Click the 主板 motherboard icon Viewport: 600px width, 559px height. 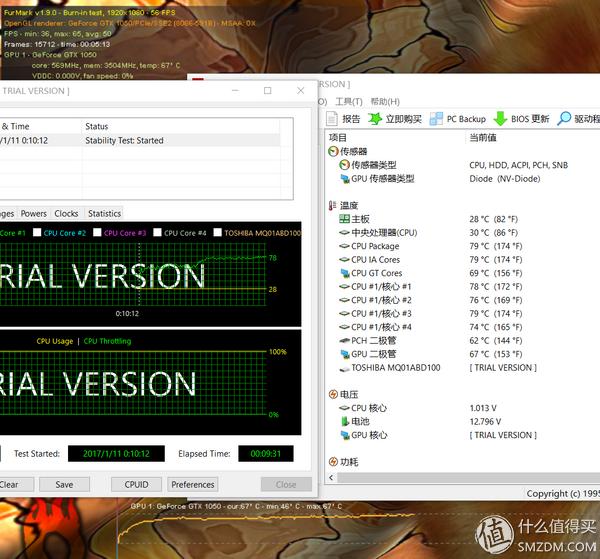click(x=344, y=219)
